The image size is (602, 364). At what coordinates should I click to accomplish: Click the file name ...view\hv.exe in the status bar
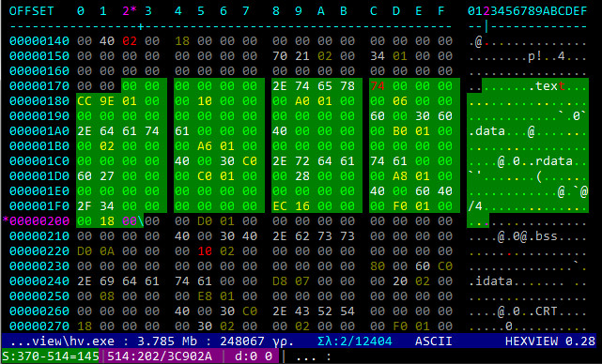pyautogui.click(x=63, y=341)
